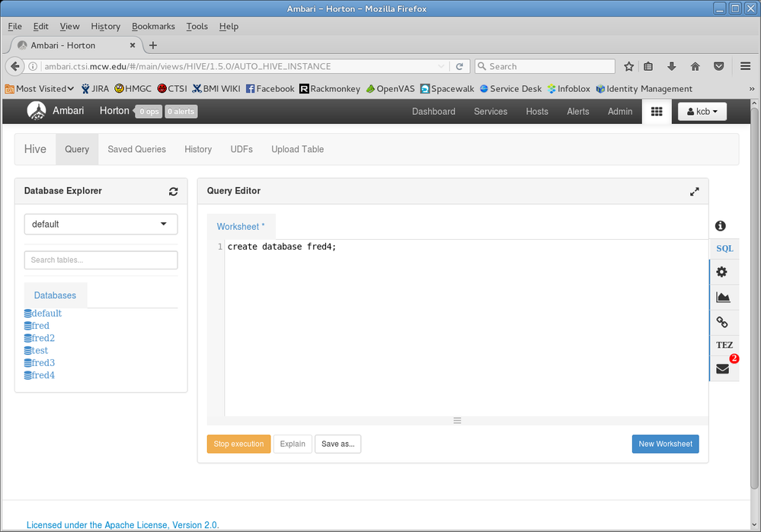Click the Save as... button
This screenshot has width=761, height=532.
click(337, 444)
